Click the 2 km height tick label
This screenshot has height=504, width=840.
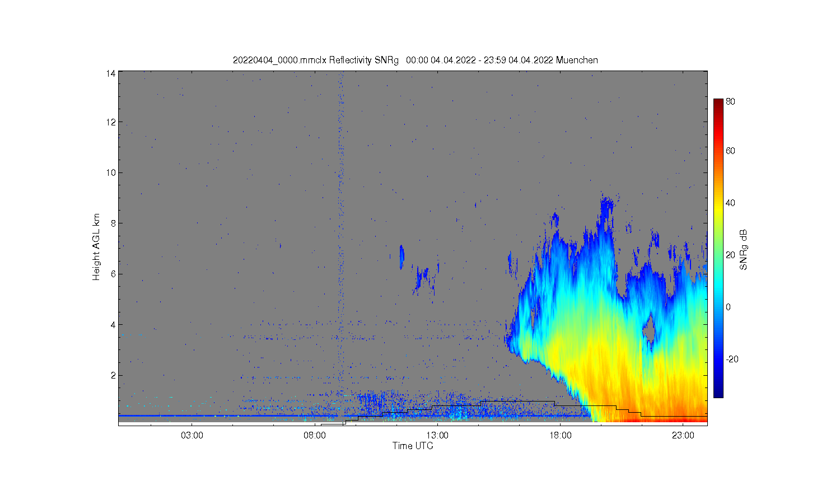(x=113, y=375)
